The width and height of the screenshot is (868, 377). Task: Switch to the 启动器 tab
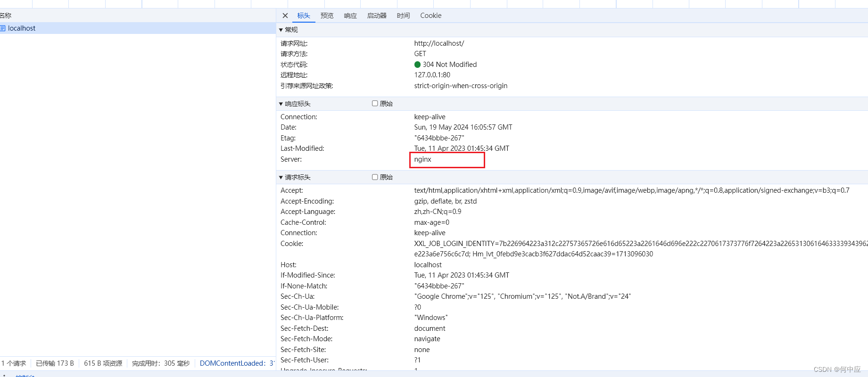point(377,16)
